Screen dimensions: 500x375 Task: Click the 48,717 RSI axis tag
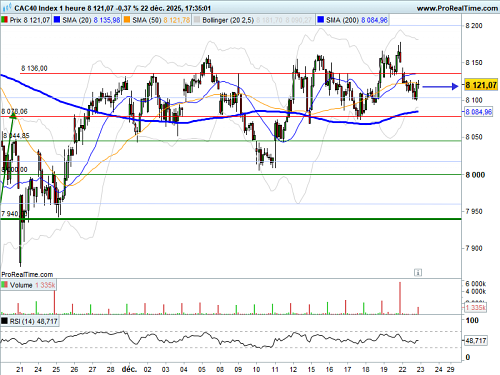point(476,341)
